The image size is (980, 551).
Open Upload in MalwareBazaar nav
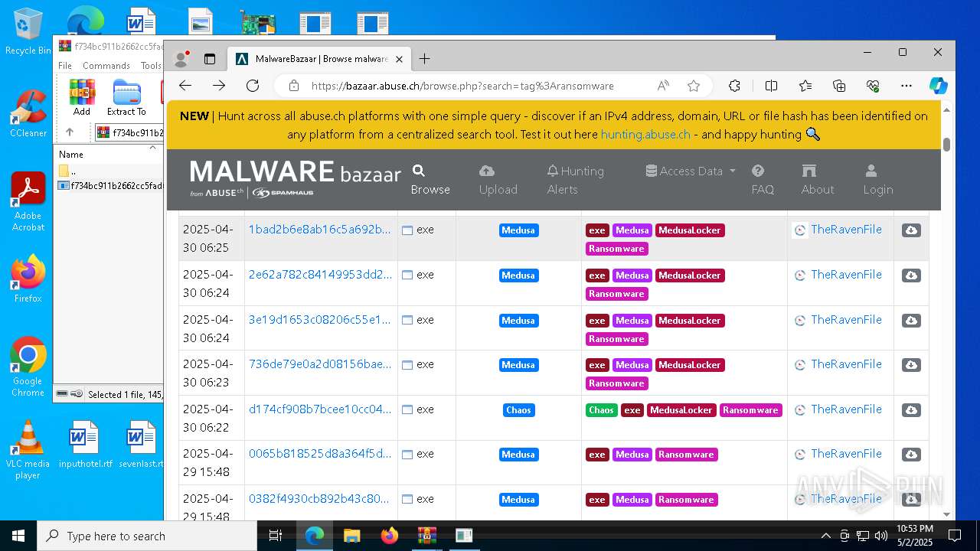coord(498,181)
